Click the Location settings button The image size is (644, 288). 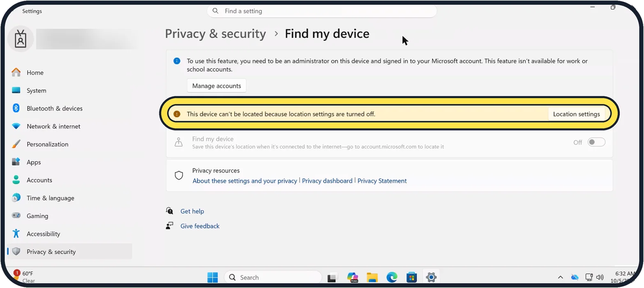pyautogui.click(x=576, y=114)
